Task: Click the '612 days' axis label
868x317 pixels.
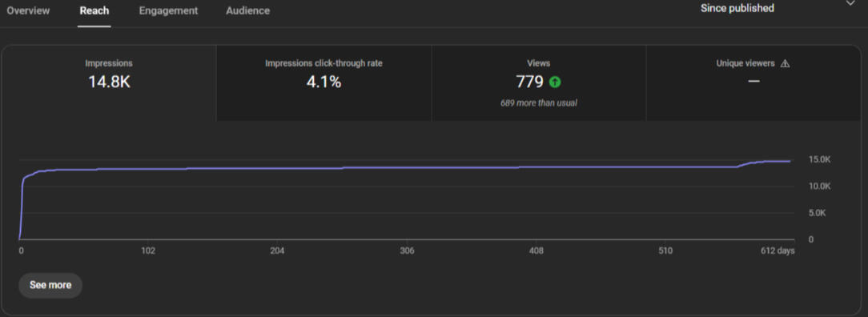Action: 778,251
